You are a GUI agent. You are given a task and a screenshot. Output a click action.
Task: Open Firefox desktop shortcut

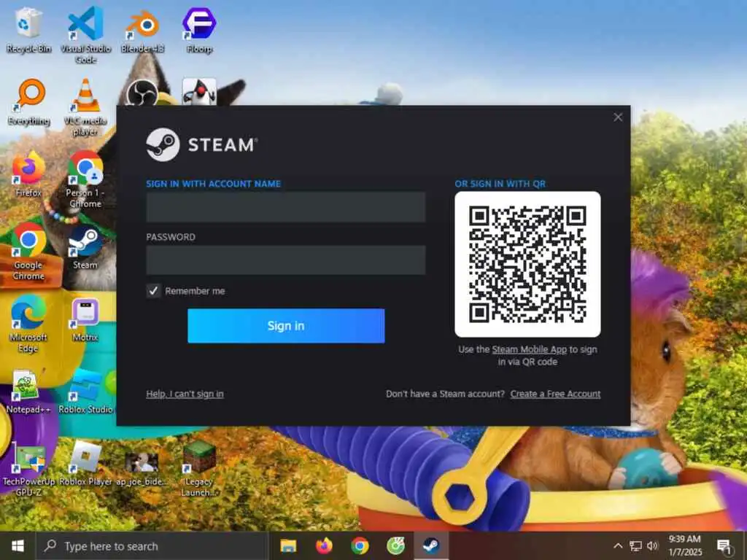click(28, 174)
